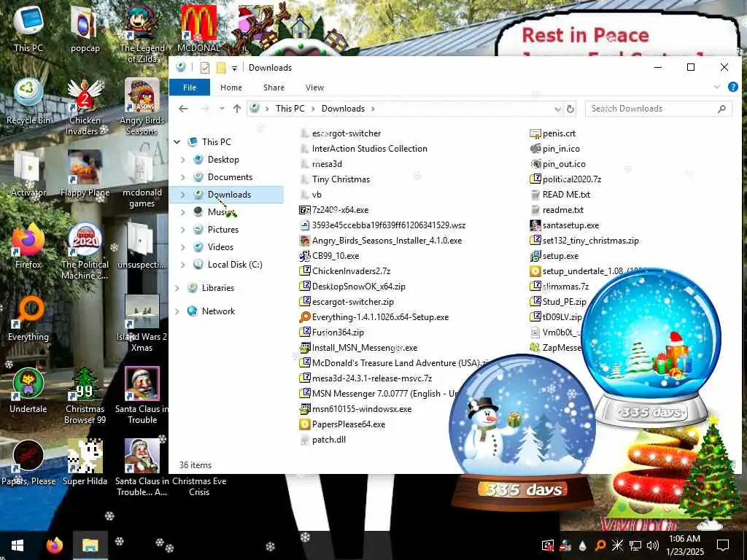Launch The Political Machine 2020 shortcut
747x560 pixels.
pos(85,252)
